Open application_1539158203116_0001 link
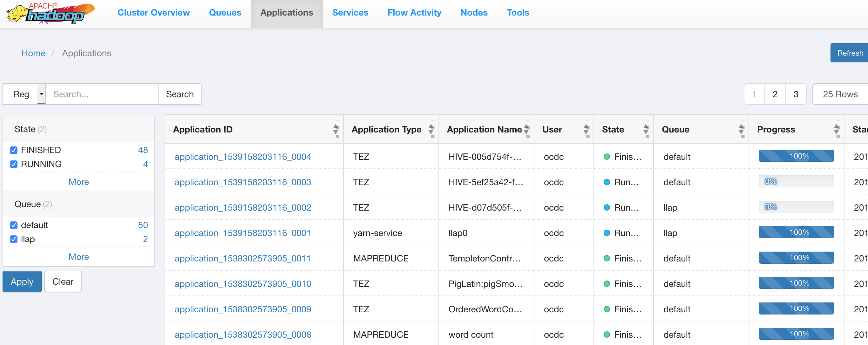Screen dimensions: 868x345 point(243,233)
